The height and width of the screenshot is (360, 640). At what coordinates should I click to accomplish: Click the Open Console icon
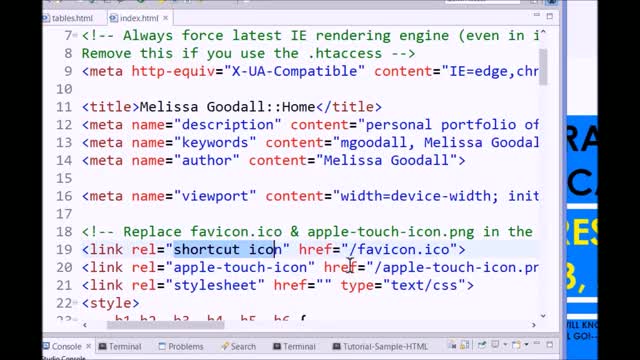pyautogui.click(x=516, y=345)
